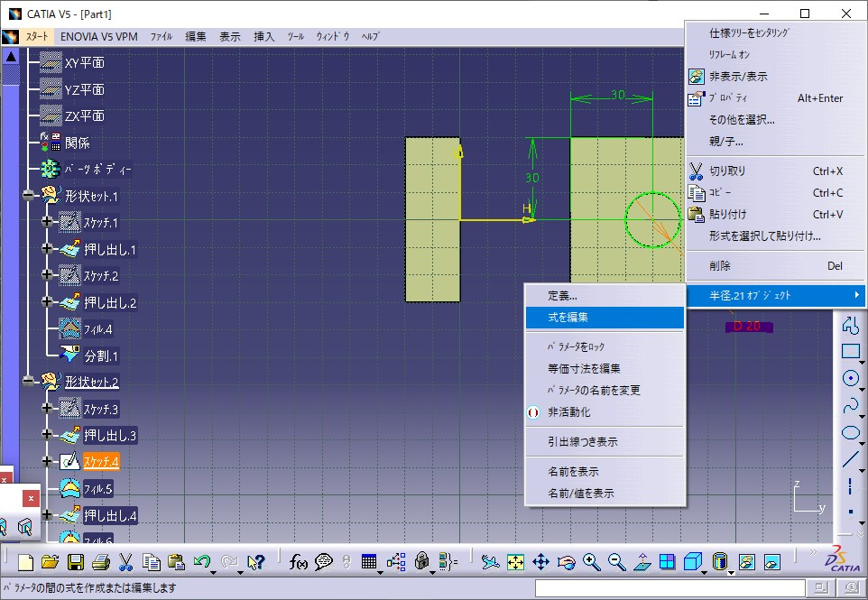This screenshot has width=868, height=600.
Task: Click the command input field in status bar
Action: [666, 588]
